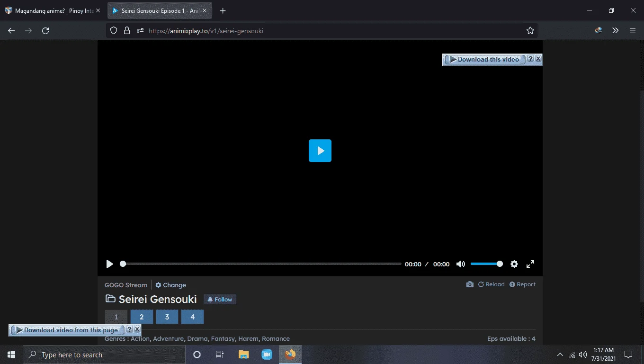
Task: Click the address bar URL
Action: point(206,31)
